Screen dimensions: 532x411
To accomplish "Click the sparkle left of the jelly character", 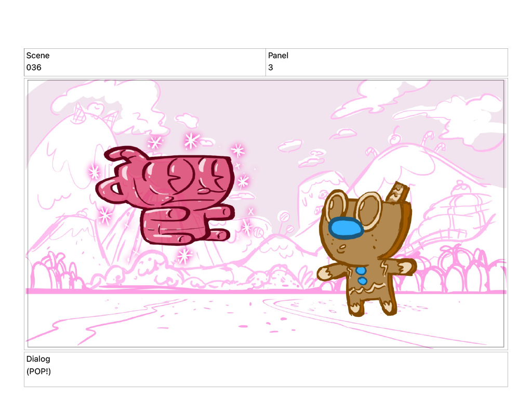I will pos(95,171).
